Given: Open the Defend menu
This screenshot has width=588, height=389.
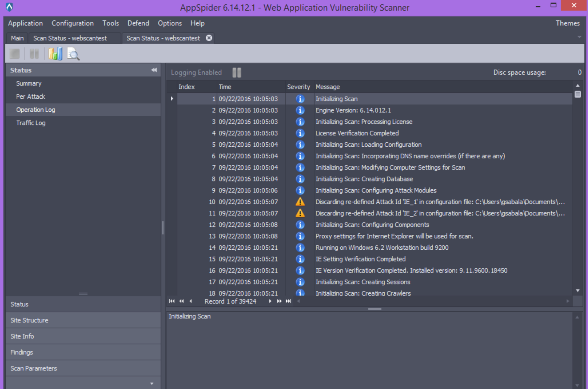Looking at the screenshot, I should (138, 23).
